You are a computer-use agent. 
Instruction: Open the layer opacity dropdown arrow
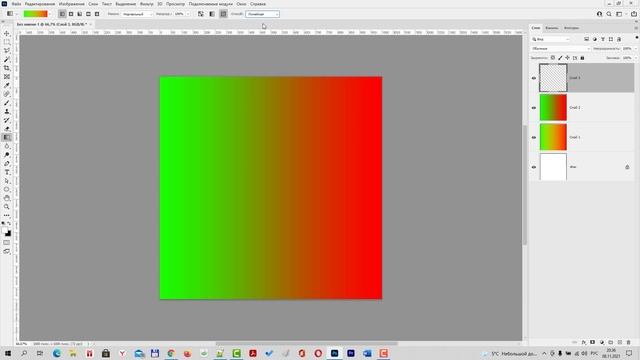635,49
